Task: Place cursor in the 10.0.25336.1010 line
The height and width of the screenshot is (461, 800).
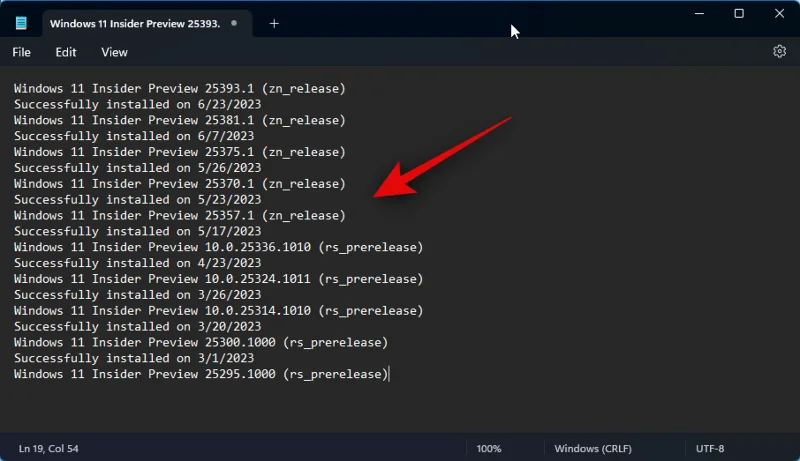Action: coord(218,247)
